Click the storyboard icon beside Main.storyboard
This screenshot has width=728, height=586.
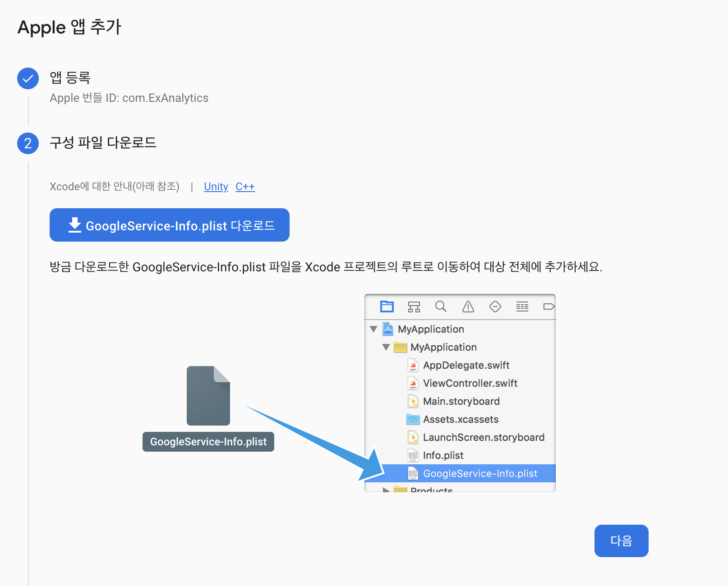click(413, 401)
